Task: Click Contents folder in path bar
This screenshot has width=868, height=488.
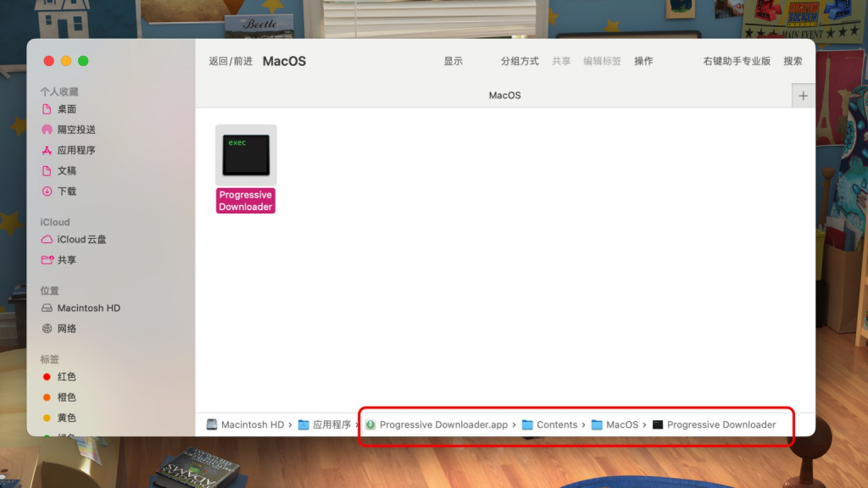Action: (556, 424)
